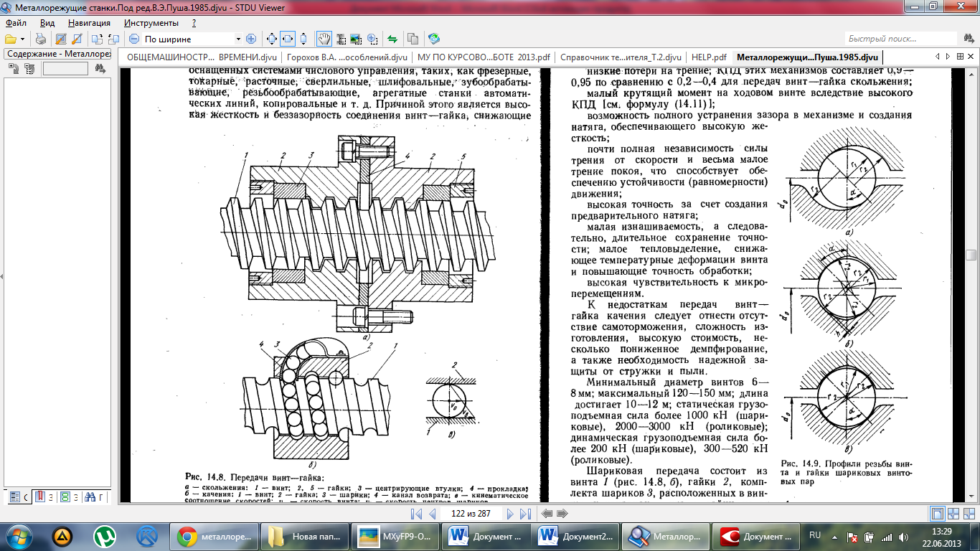Click the sidebar contents search field
980x551 pixels.
65,69
